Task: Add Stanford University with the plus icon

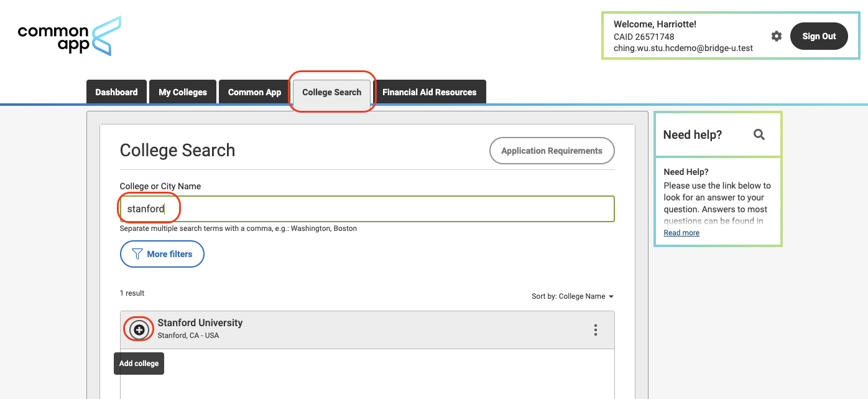Action: [x=139, y=329]
